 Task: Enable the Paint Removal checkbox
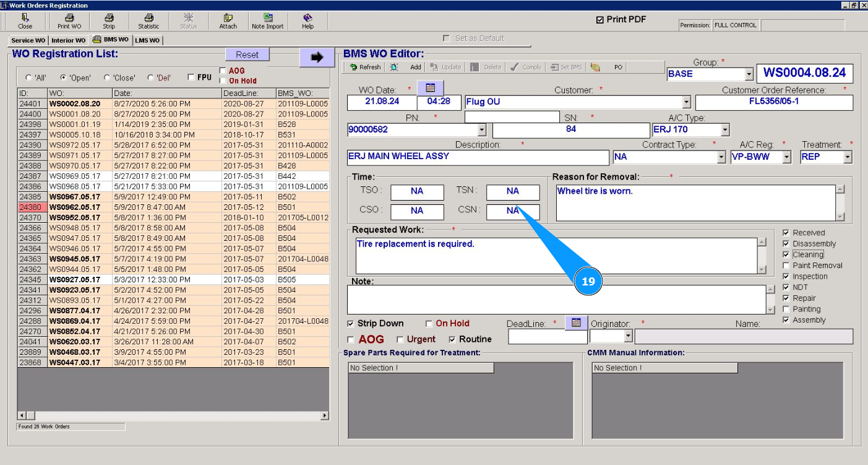tap(786, 266)
